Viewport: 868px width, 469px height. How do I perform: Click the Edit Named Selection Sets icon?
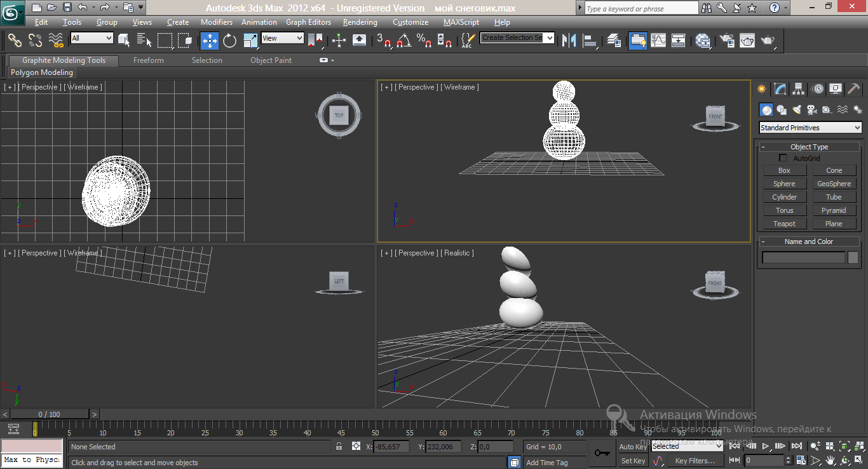coord(468,40)
